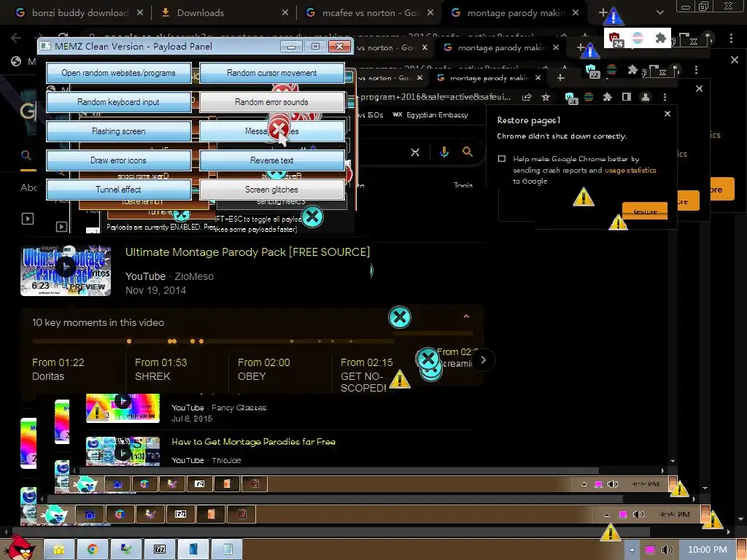Toggle the Flashing screen payload
This screenshot has height=560, width=747.
119,131
